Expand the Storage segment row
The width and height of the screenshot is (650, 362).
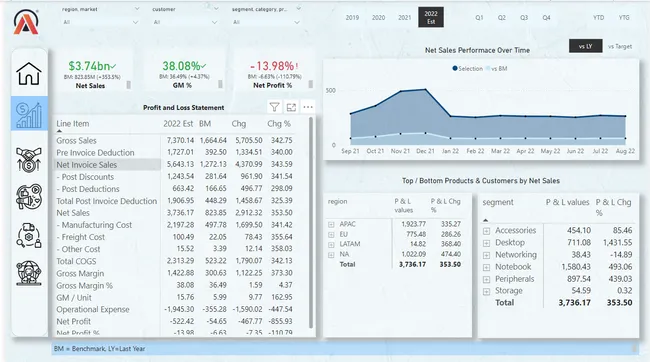pos(487,292)
